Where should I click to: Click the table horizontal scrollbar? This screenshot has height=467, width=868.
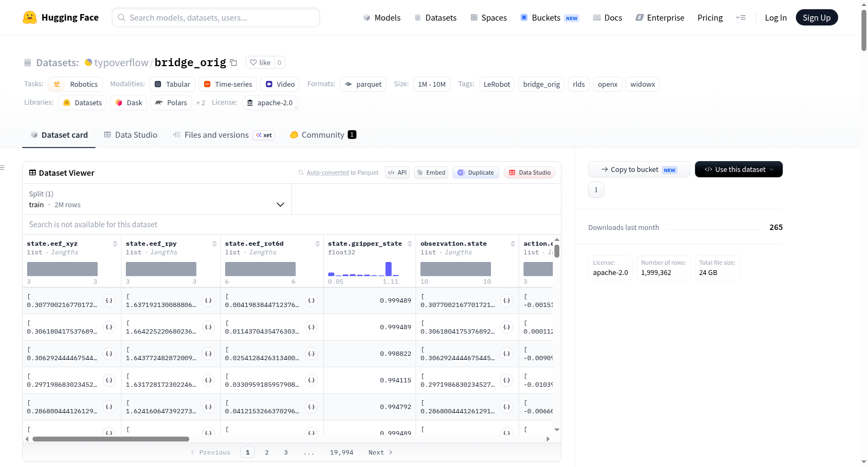click(x=111, y=439)
